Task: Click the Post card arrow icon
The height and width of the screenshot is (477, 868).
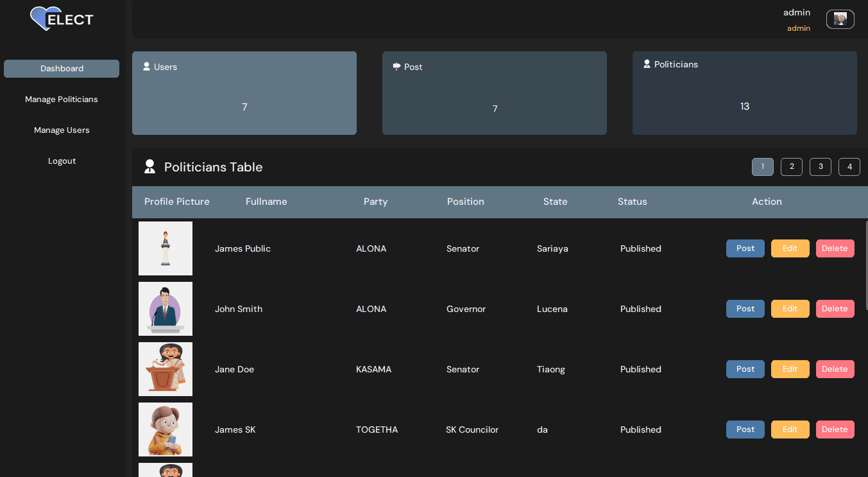Action: click(396, 66)
